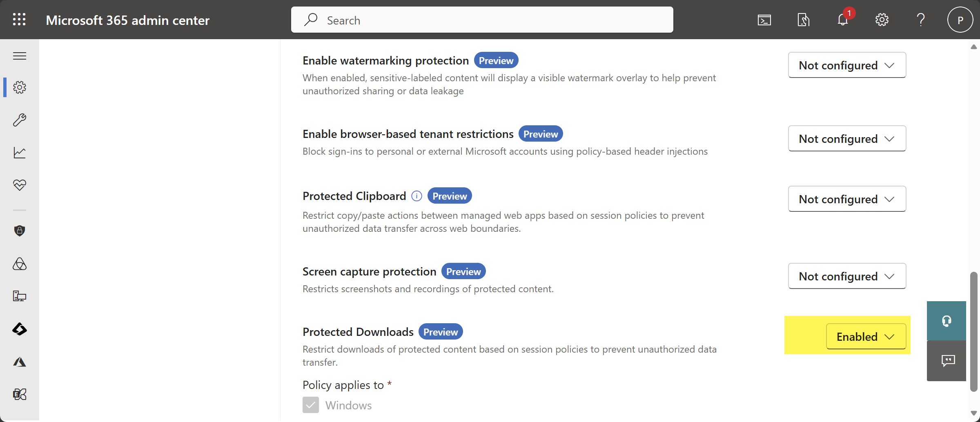Toggle the Windows checkbox
The image size is (980, 422).
click(311, 405)
